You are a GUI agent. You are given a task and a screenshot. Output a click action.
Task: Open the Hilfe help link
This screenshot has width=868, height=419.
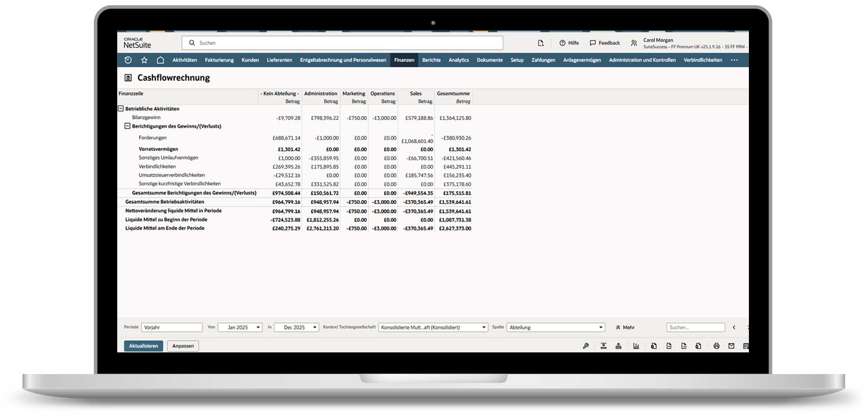tap(569, 43)
